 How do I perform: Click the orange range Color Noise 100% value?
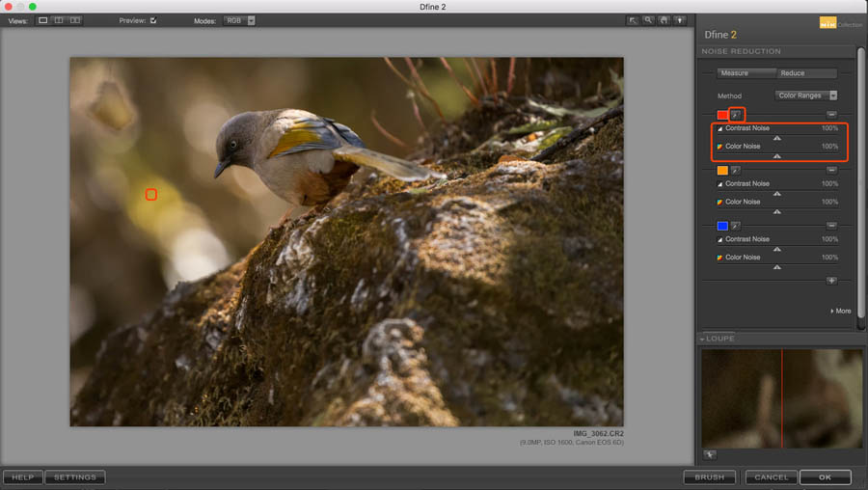pyautogui.click(x=829, y=202)
